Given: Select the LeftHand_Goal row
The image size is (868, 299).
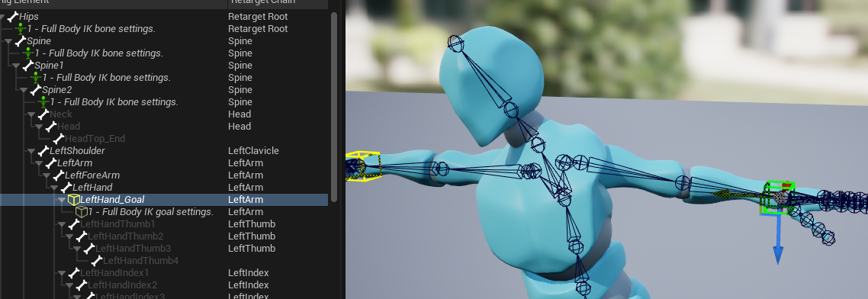Looking at the screenshot, I should coord(164,199).
